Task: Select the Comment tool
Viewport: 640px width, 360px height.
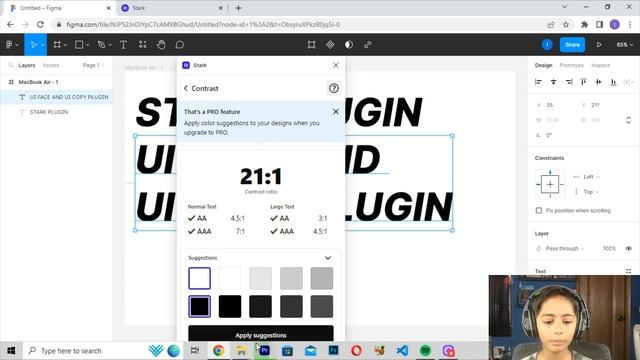Action: click(180, 44)
